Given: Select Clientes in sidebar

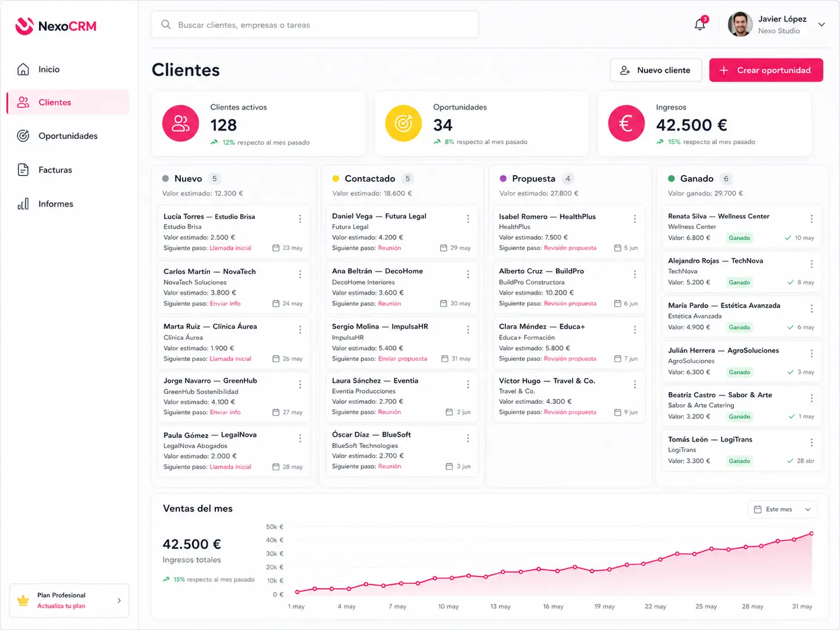Looking at the screenshot, I should (x=68, y=102).
